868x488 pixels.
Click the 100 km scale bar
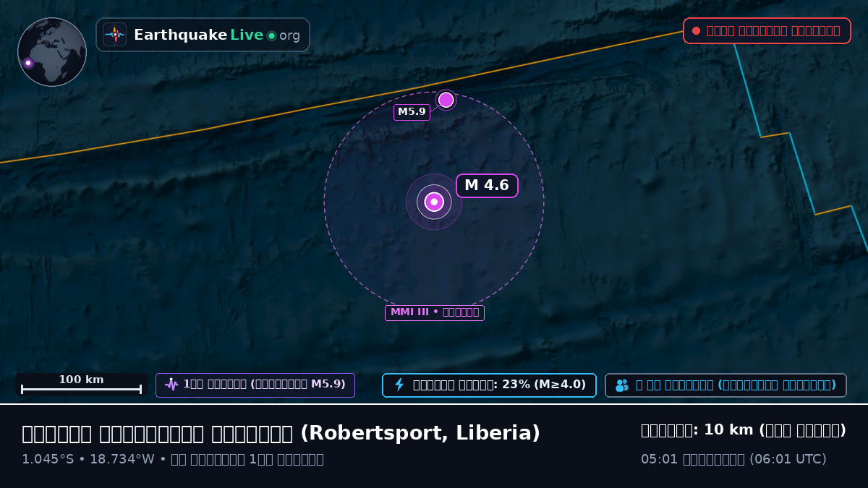click(x=81, y=385)
